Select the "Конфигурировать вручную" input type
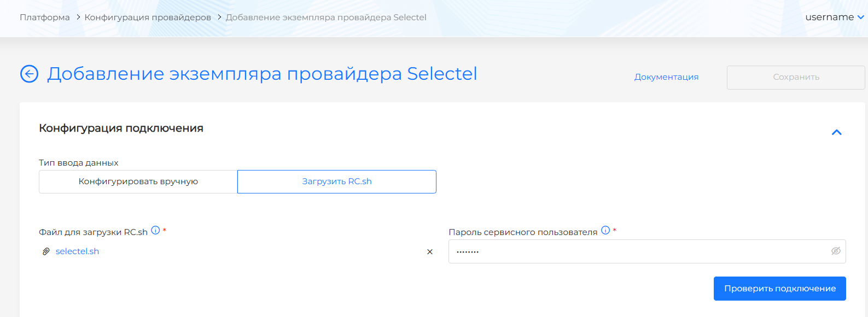This screenshot has height=317, width=868. [x=138, y=181]
